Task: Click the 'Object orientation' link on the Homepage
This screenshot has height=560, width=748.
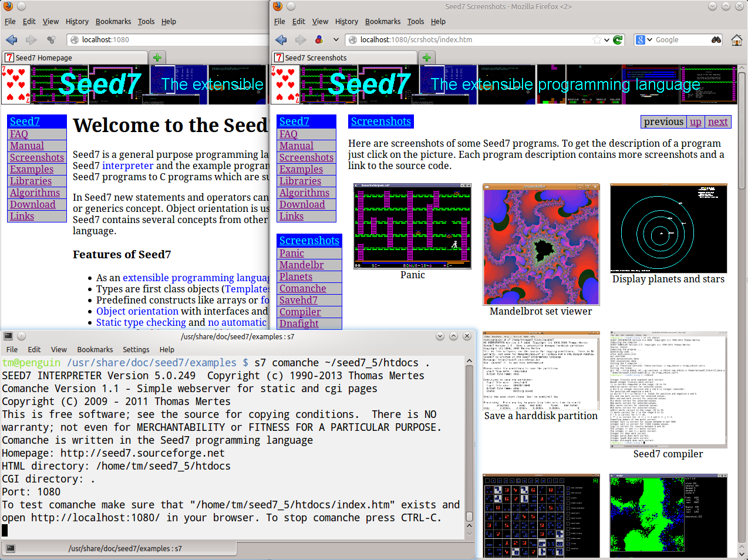Action: (x=137, y=311)
